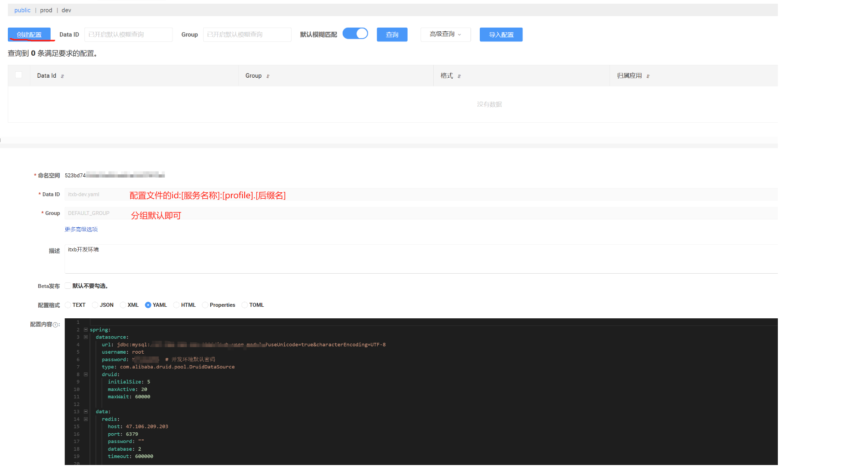Switch to the dev namespace tab

coord(66,10)
